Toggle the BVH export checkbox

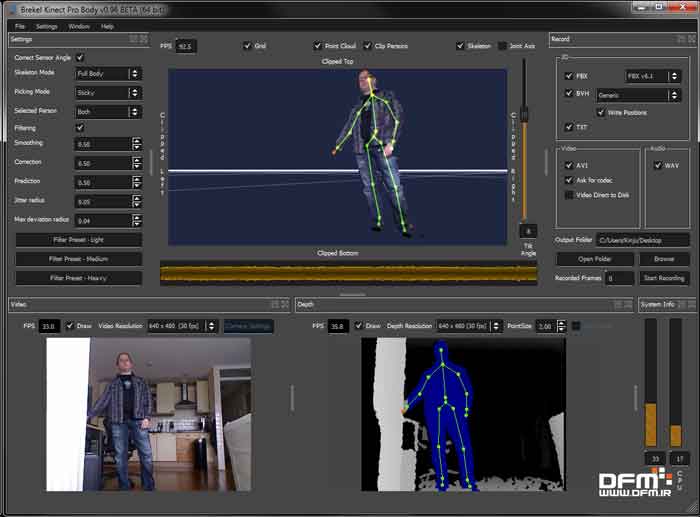click(x=569, y=93)
